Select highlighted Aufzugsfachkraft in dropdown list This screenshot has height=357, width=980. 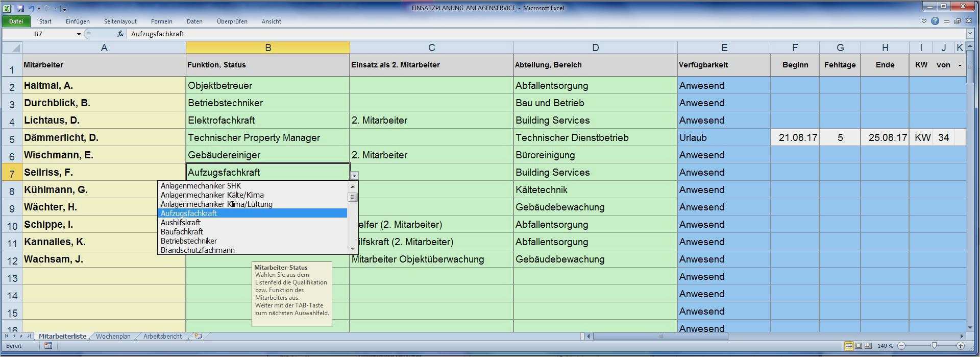tap(253, 213)
